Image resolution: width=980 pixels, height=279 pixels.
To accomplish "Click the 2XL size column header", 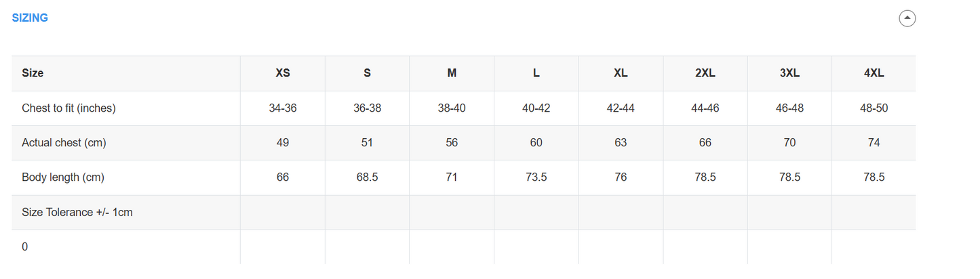I will [705, 73].
